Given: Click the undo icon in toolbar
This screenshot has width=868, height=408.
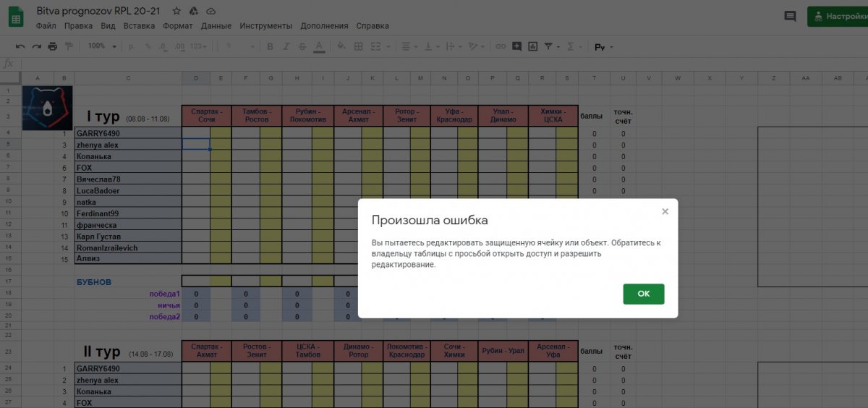Looking at the screenshot, I should [x=20, y=46].
